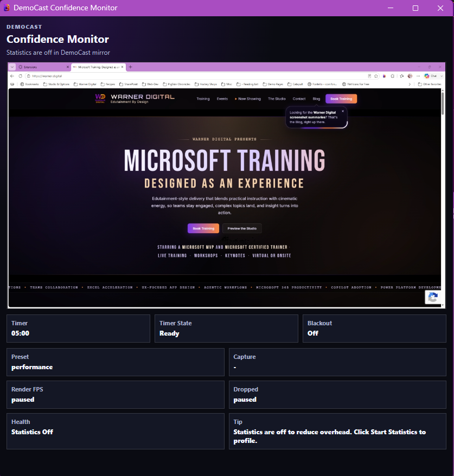Select the Microsoft Training browser tab
454x476 pixels.
click(98, 67)
